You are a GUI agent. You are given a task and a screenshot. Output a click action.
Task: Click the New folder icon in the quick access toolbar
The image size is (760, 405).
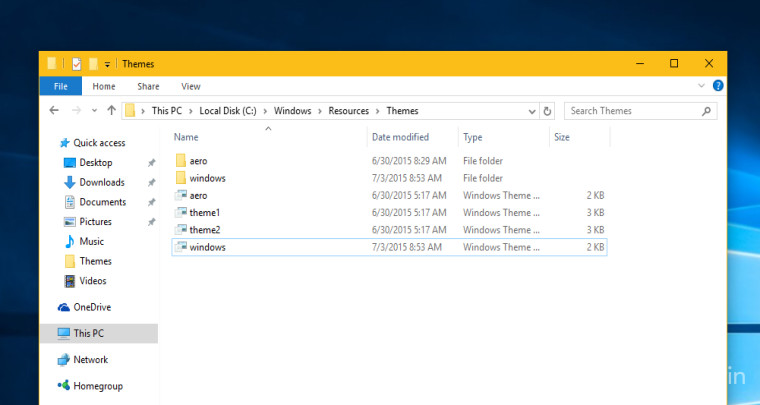click(94, 64)
